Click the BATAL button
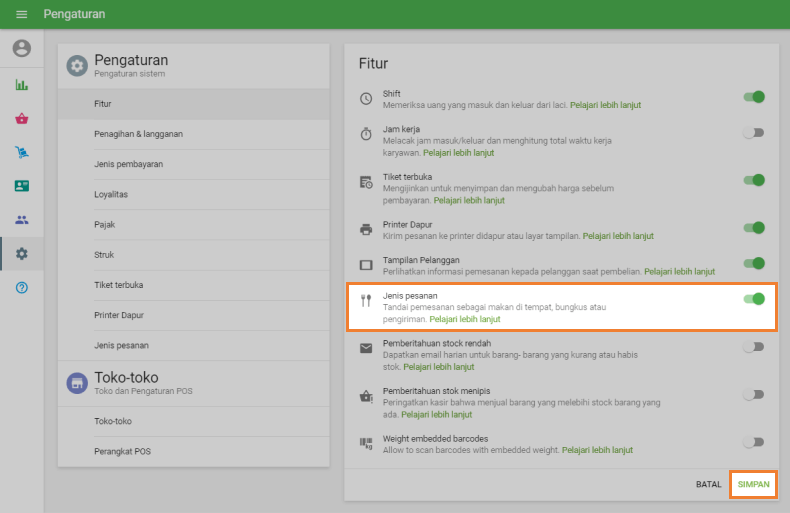Viewport: 790px width, 513px height. 708,484
